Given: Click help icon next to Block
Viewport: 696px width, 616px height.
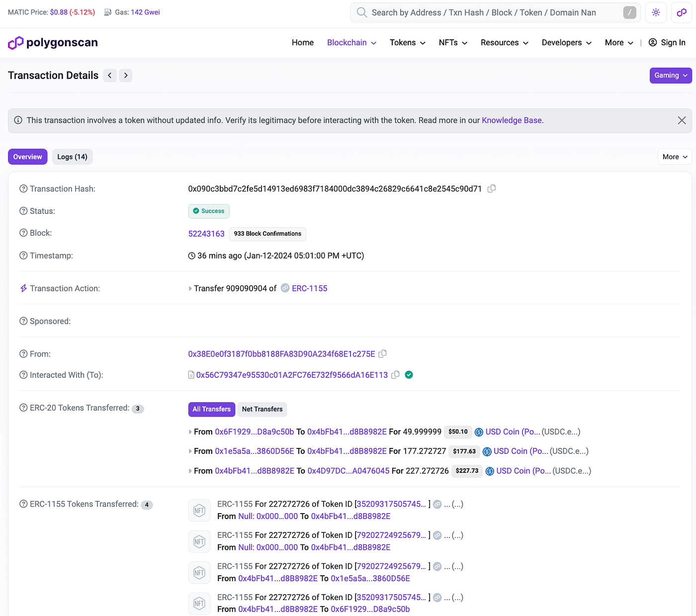Looking at the screenshot, I should click(23, 233).
